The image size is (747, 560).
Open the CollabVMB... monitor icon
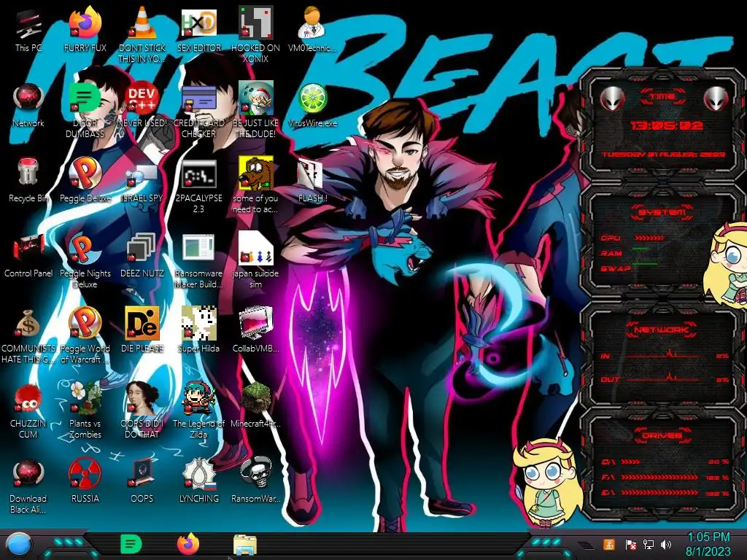[x=255, y=330]
